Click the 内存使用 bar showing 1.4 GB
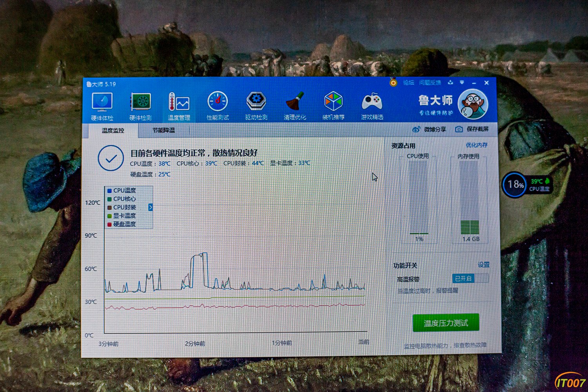This screenshot has height=392, width=588. (469, 198)
